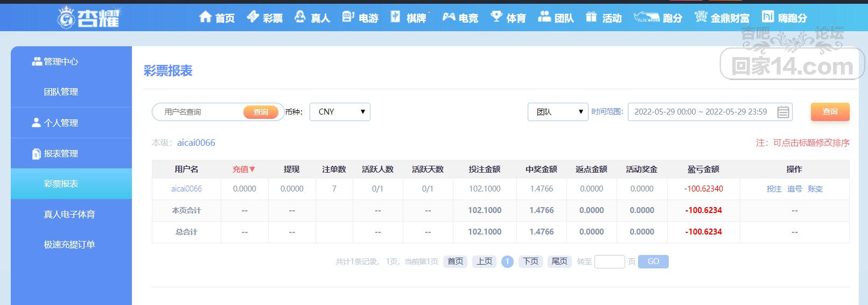Sort table by 中奖金额 header

[x=541, y=169]
